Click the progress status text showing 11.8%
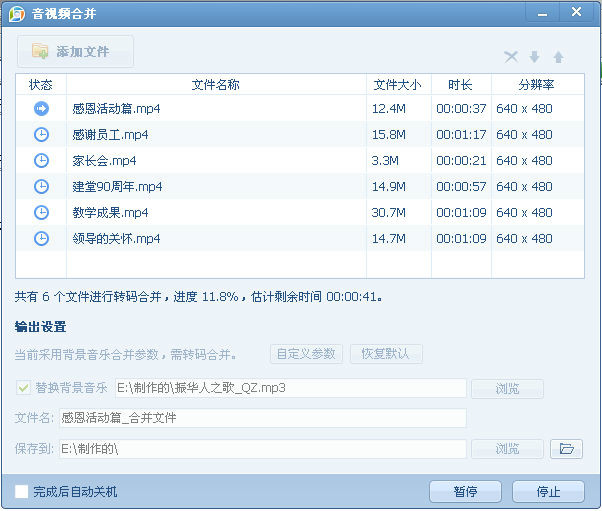Image resolution: width=602 pixels, height=511 pixels. [x=198, y=296]
